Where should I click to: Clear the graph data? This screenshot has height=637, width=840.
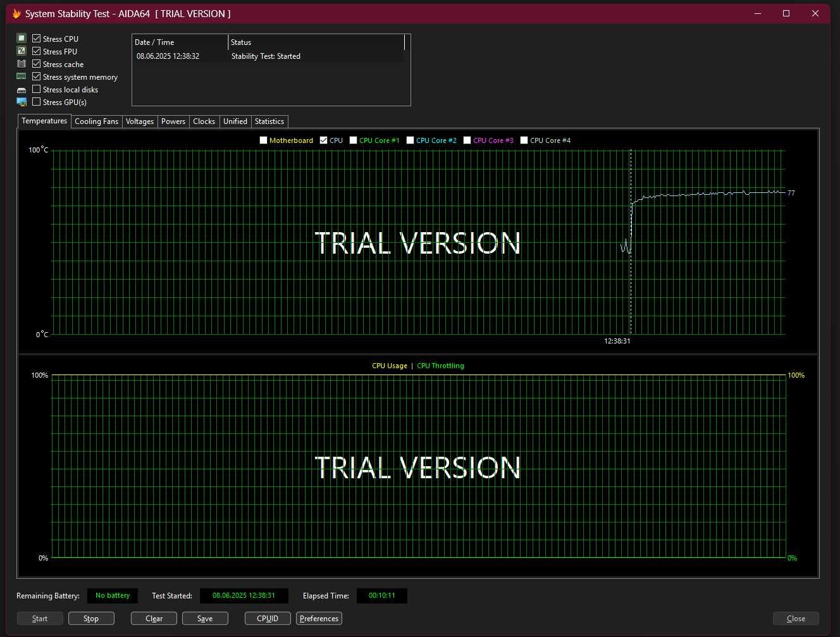click(154, 619)
